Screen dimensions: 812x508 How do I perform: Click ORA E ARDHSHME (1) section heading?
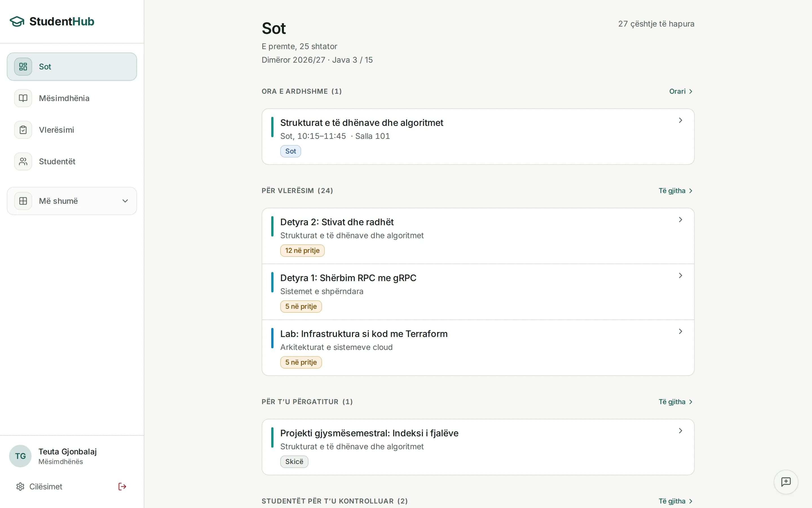click(x=302, y=91)
